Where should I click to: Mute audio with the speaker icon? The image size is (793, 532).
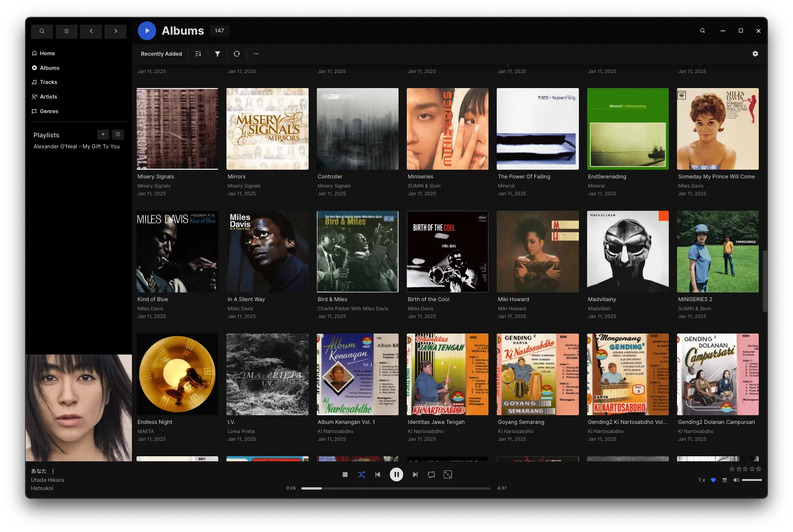736,480
